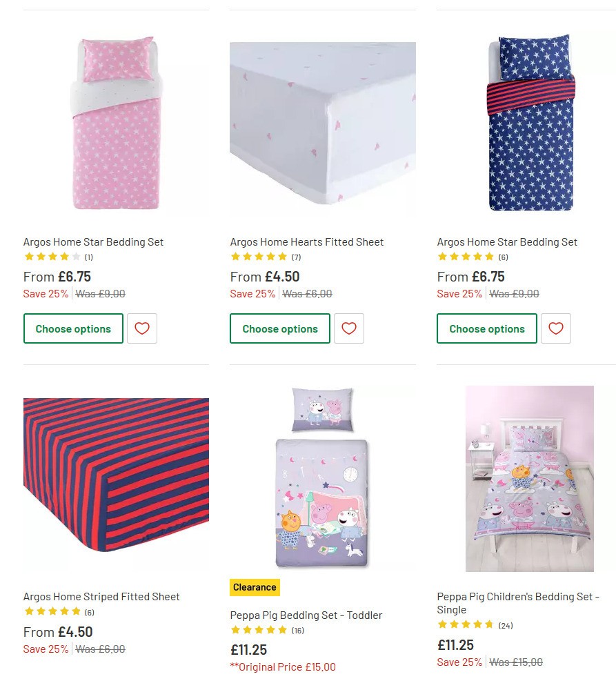Screen dimensions: 616x681
Task: Open the Argos Home Hearts Fitted Sheet link
Action: [307, 241]
